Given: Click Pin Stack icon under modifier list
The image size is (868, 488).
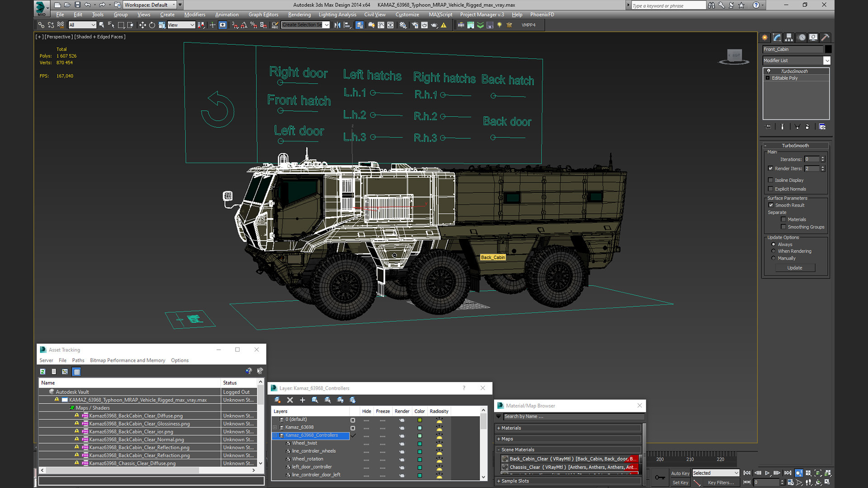Looking at the screenshot, I should pos(767,127).
